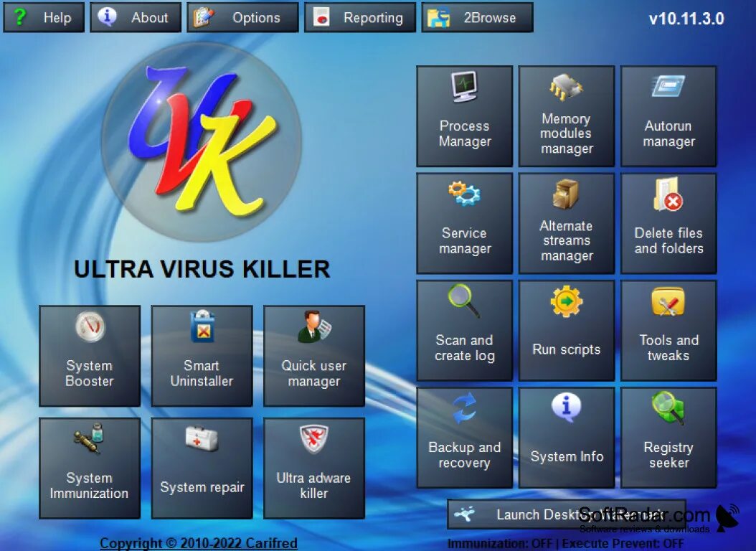Open System Immunization syringe tile

pos(90,468)
